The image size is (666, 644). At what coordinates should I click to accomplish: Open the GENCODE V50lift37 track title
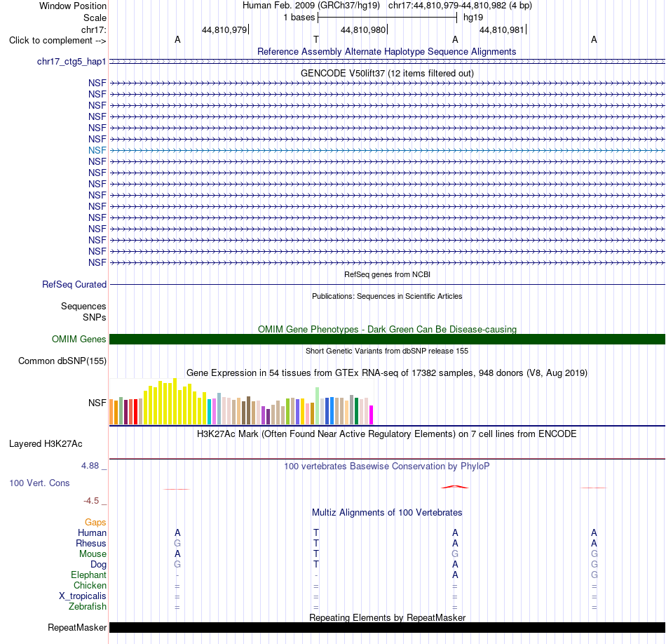point(387,73)
